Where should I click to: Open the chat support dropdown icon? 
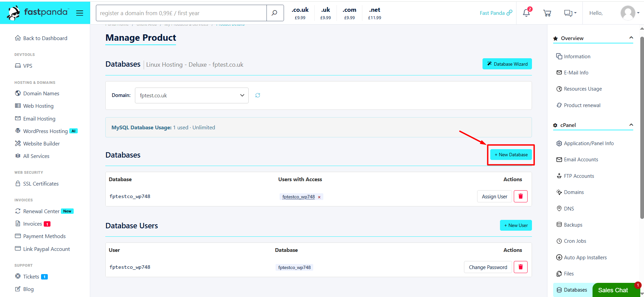[x=570, y=13]
